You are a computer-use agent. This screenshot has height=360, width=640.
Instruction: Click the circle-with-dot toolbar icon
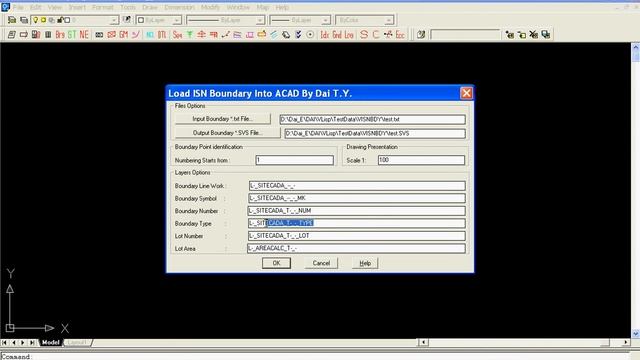[310, 35]
